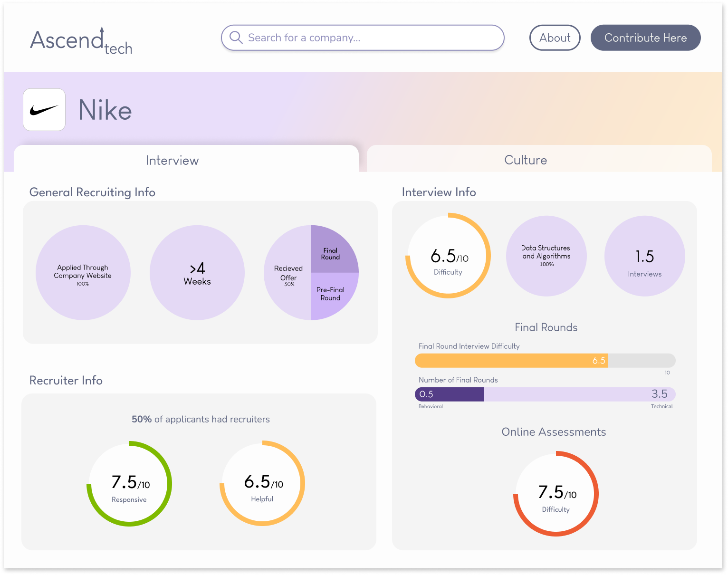Click the orange 6.5 difficulty progress bar
The image size is (728, 575).
(511, 360)
